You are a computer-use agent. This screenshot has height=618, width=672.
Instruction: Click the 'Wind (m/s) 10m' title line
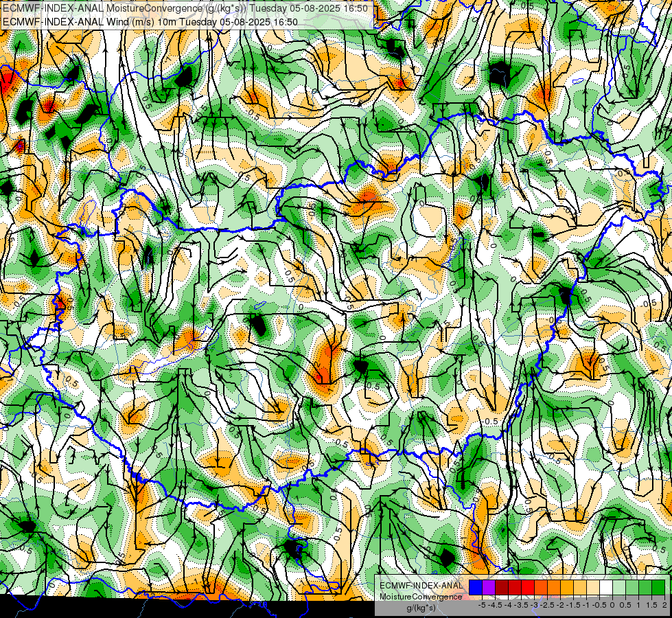150,21
